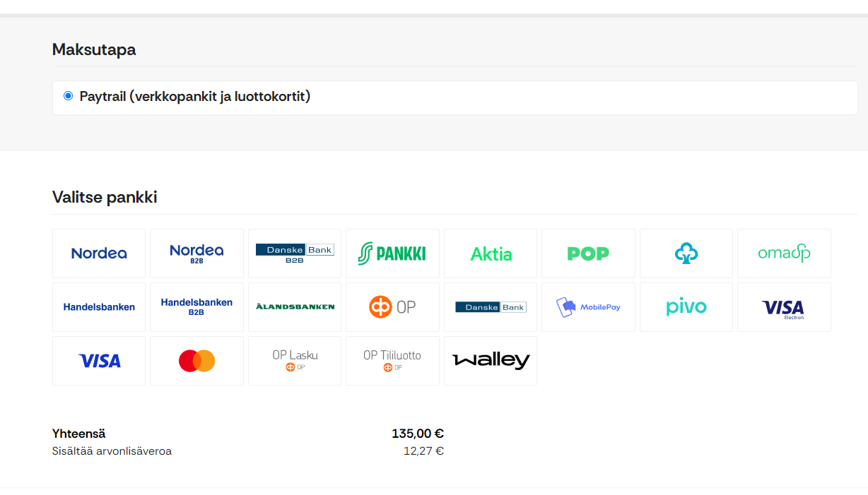Select Aktia bank option
This screenshot has width=868, height=495.
491,254
